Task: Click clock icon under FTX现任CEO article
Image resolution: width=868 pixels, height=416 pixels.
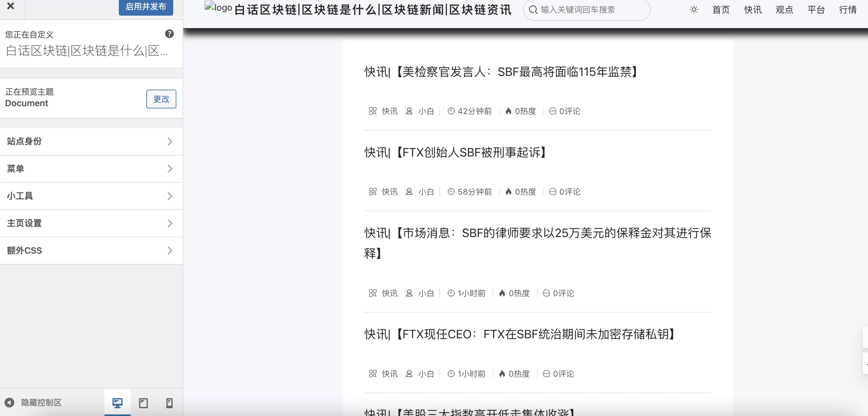Action: tap(451, 374)
